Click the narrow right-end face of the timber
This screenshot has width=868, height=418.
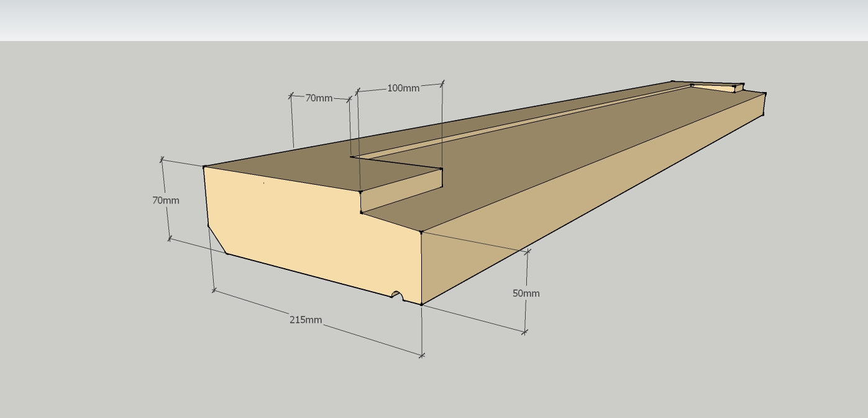click(x=761, y=106)
